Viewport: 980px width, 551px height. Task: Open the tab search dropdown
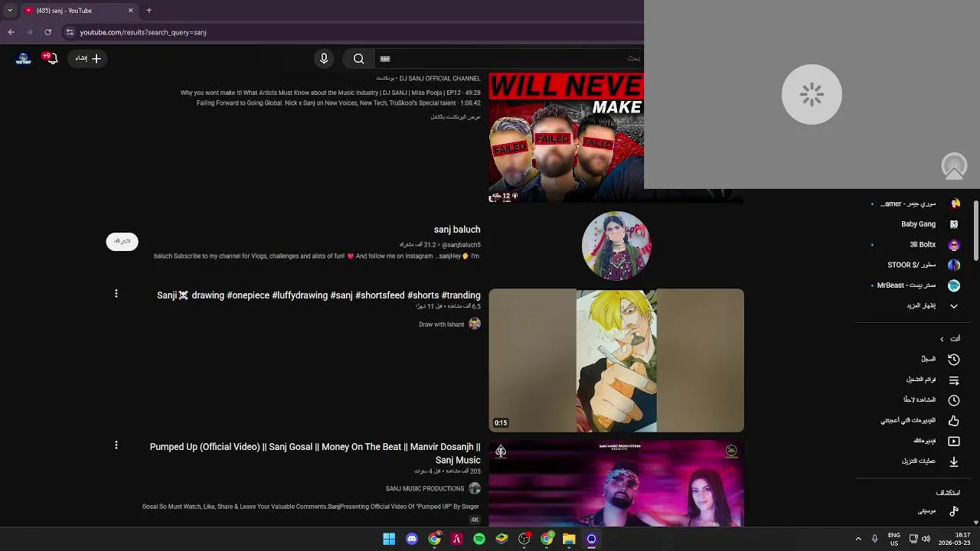[x=9, y=11]
